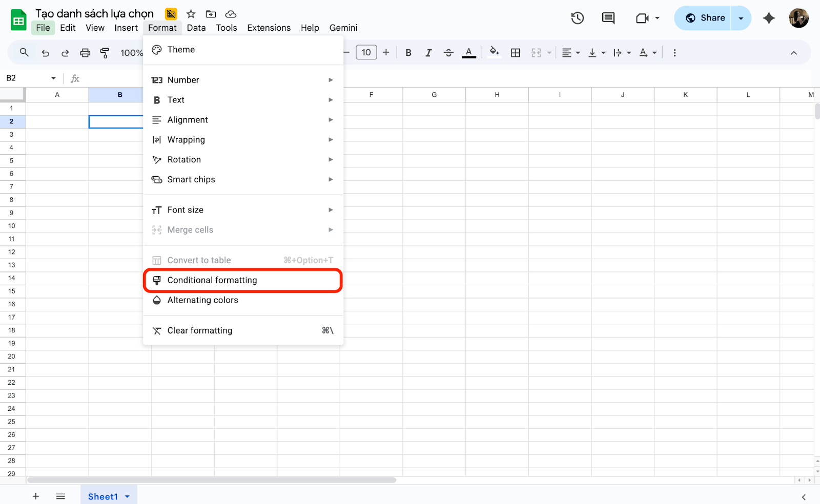Star this spreadsheet document
The height and width of the screenshot is (504, 820).
coord(191,14)
